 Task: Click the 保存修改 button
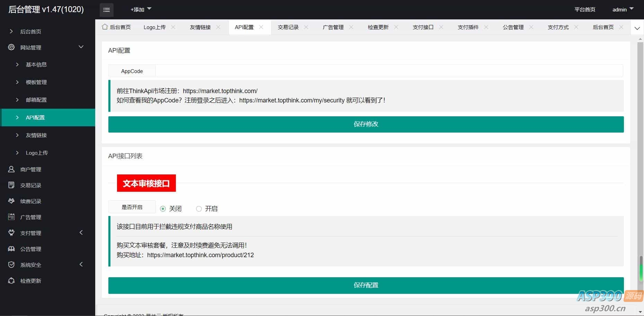tap(366, 124)
